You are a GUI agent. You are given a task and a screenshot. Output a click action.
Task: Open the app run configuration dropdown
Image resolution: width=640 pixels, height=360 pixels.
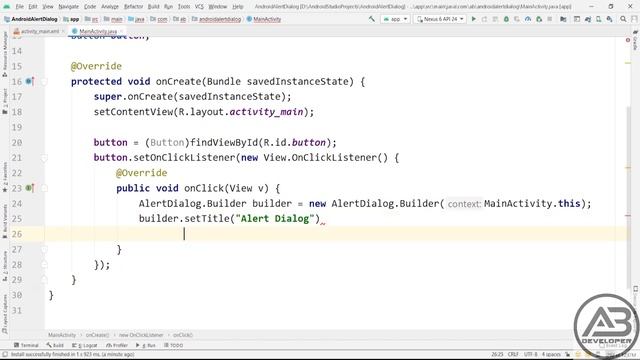point(395,19)
